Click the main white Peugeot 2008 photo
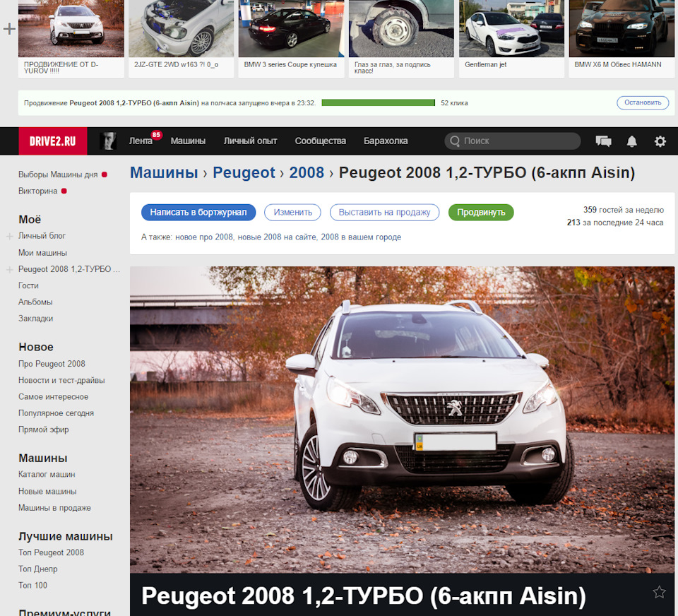The width and height of the screenshot is (678, 616). pos(402,420)
